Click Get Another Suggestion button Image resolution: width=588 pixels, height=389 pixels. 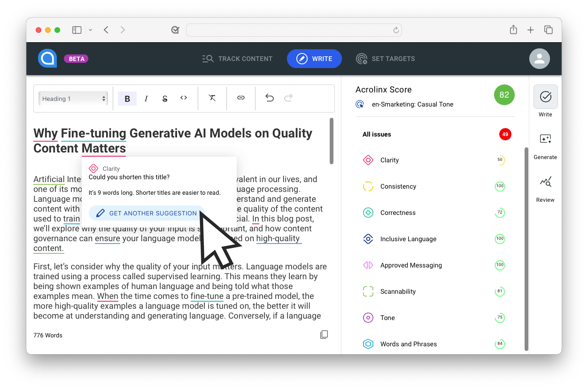(147, 213)
